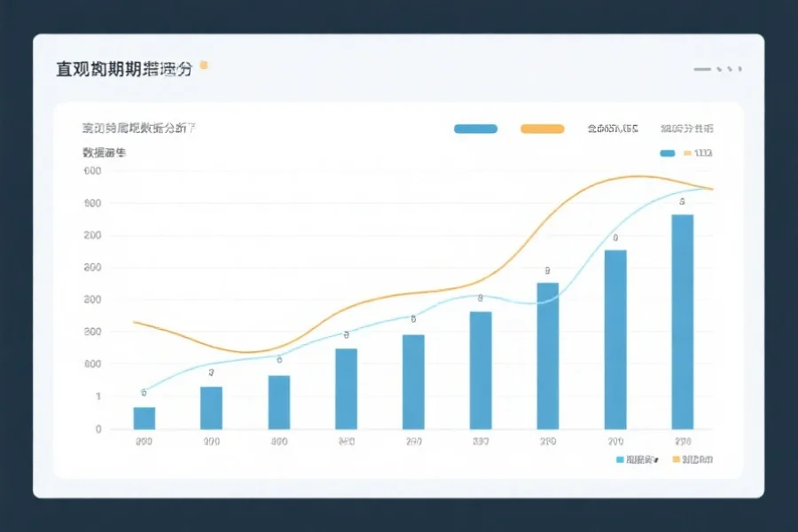Viewport: 798px width, 532px height.
Task: Click the data label above the shortest bar
Action: tap(144, 393)
